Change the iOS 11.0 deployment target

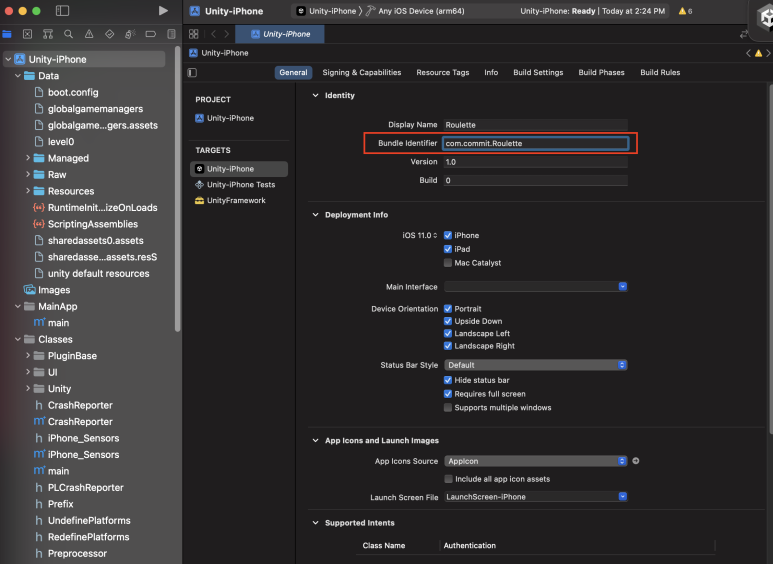coord(420,235)
